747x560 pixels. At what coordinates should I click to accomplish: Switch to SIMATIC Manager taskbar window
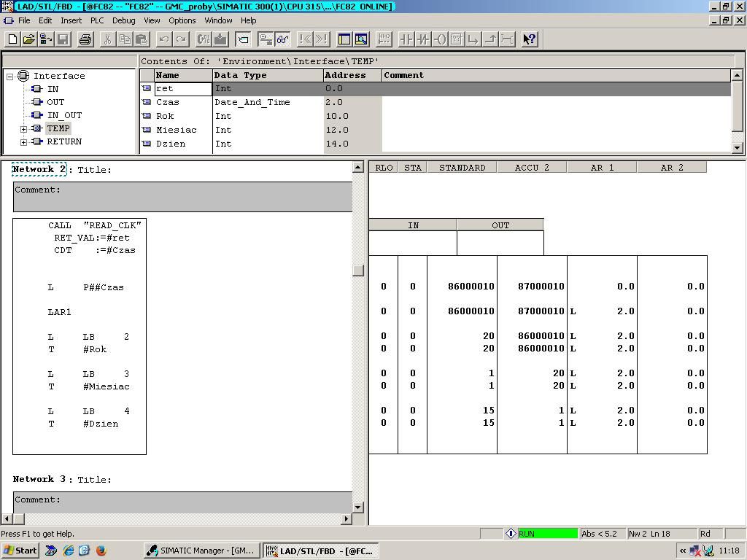tap(202, 551)
